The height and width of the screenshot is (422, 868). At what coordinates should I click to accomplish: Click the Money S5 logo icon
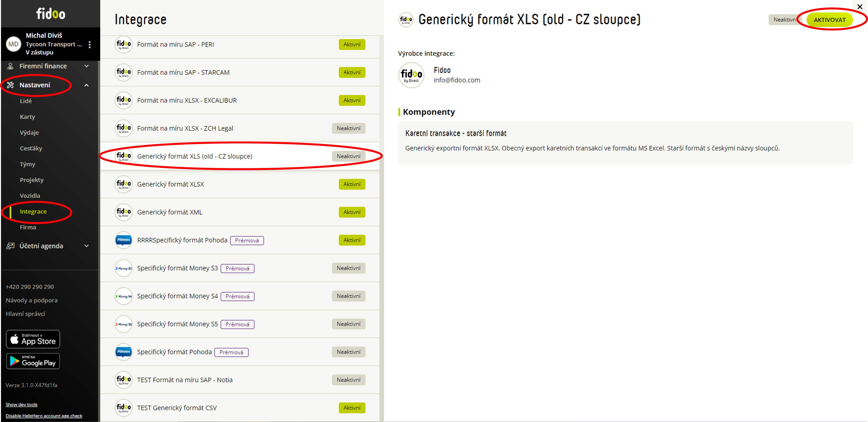coord(124,324)
